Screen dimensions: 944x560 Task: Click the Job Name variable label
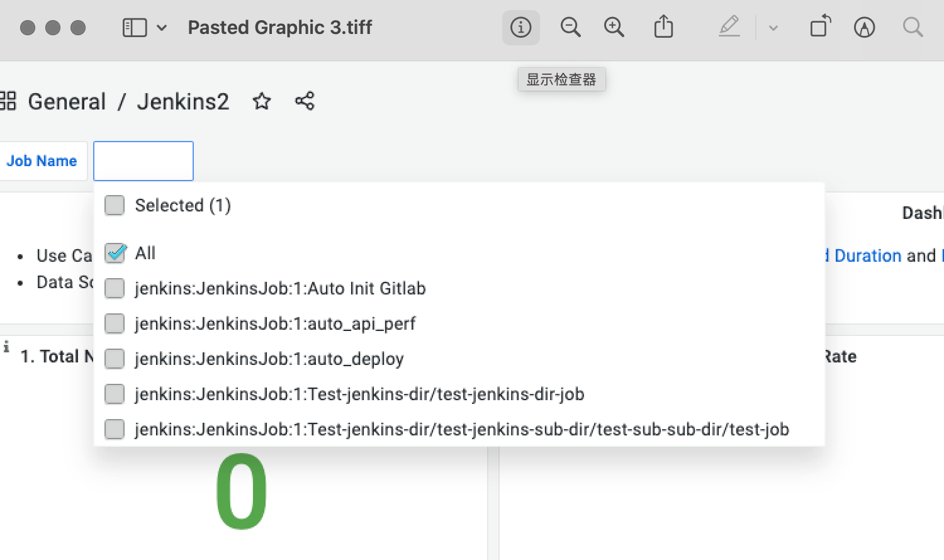[x=42, y=161]
